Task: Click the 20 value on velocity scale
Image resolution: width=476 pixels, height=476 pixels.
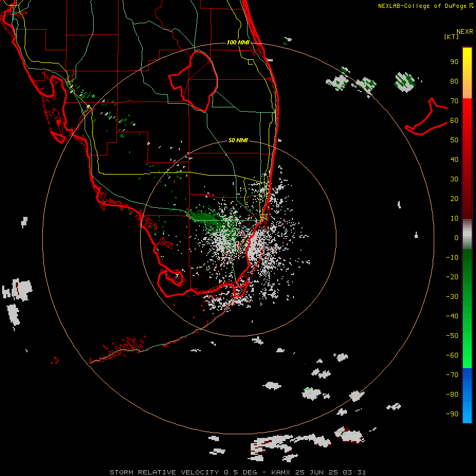Action: (454, 198)
